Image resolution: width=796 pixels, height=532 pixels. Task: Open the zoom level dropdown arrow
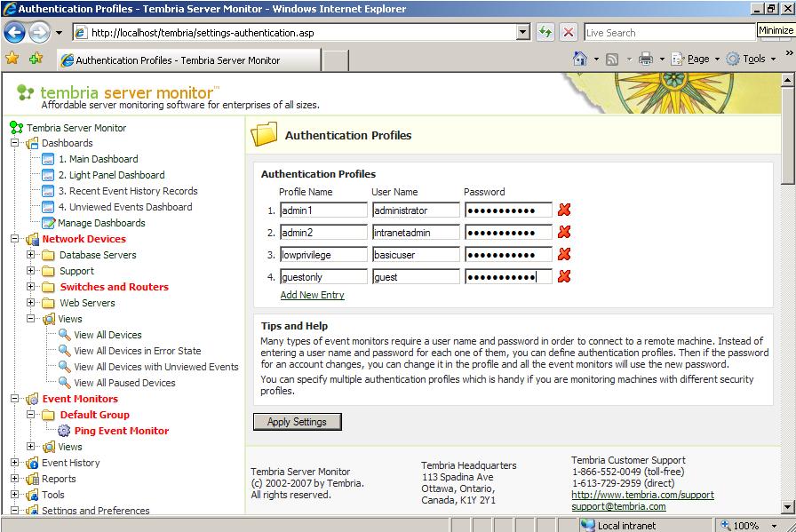774,526
